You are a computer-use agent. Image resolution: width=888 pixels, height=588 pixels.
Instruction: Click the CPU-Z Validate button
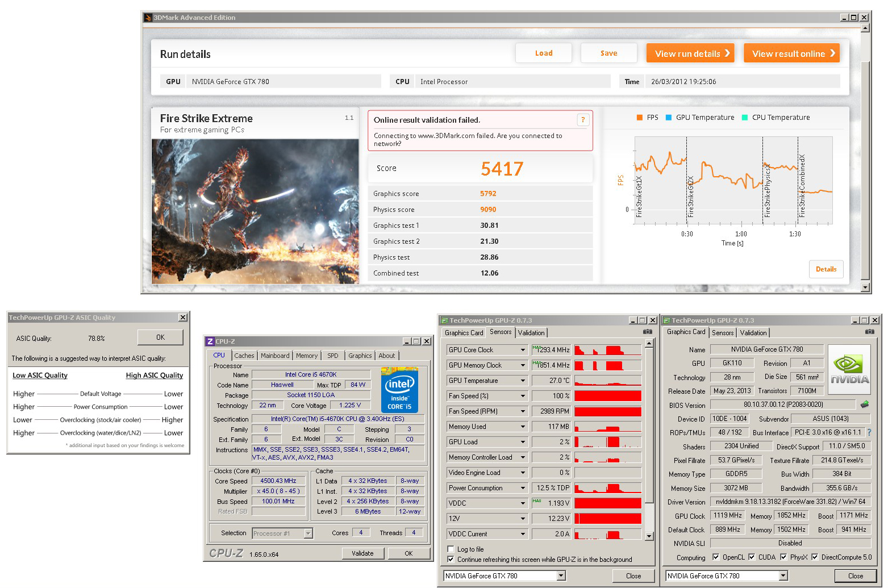(363, 553)
